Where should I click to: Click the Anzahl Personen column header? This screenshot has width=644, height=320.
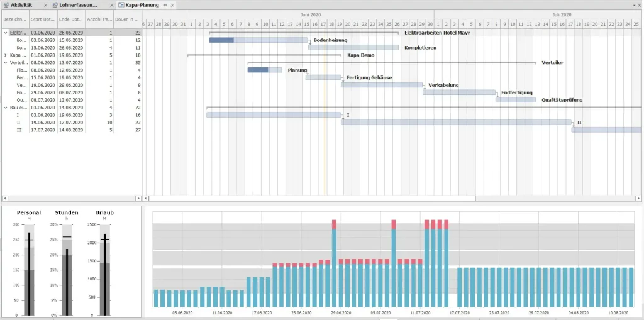click(x=99, y=19)
